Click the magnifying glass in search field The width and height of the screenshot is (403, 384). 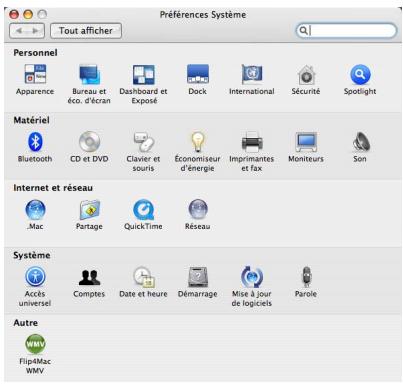coord(303,31)
